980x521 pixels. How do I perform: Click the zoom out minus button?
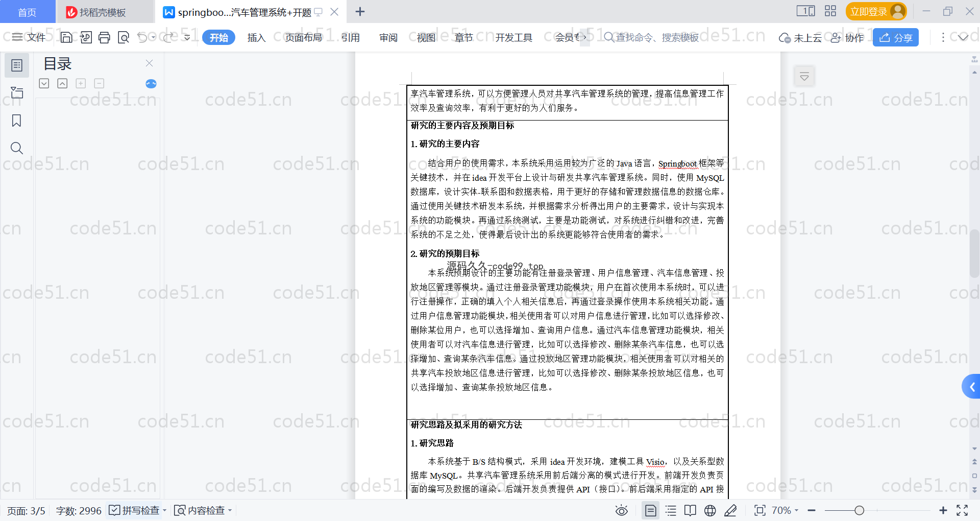(812, 510)
